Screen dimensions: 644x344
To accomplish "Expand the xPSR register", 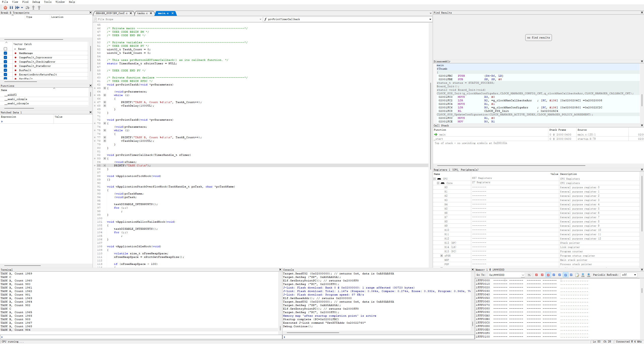I will click(x=441, y=256).
